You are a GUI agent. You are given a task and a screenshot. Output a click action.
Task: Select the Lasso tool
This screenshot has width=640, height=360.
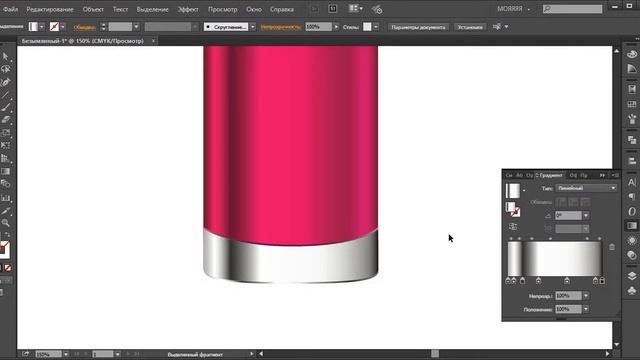pos(5,69)
